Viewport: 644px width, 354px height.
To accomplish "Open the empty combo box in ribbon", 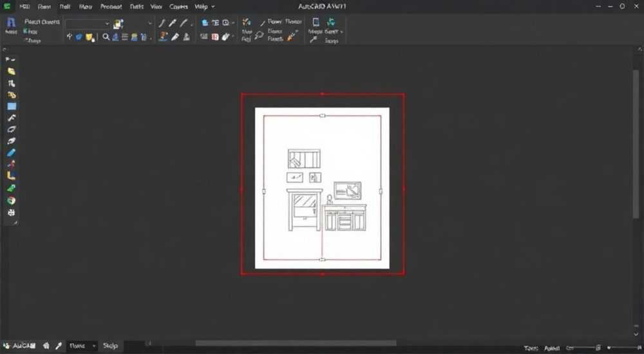I will point(88,24).
